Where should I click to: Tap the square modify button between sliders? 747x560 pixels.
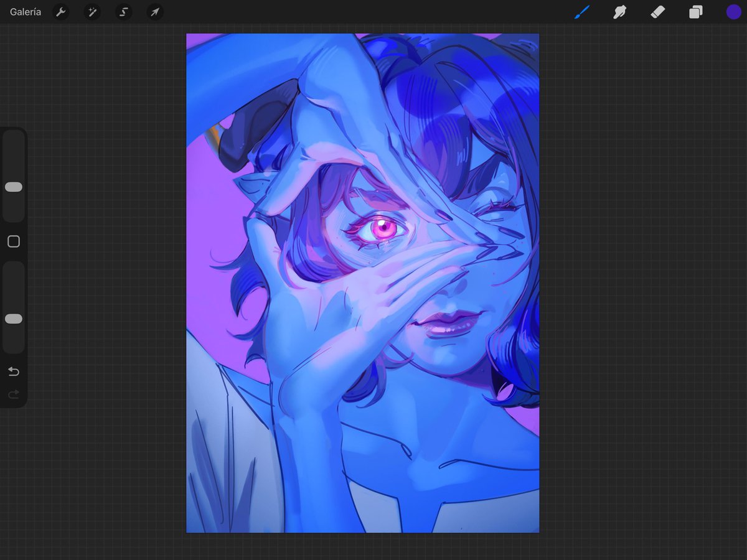pyautogui.click(x=14, y=241)
